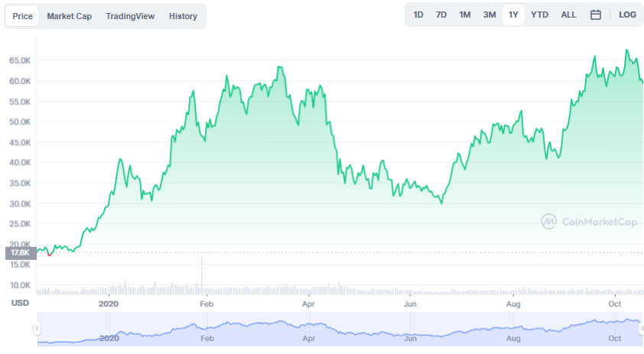Select the 1Y time range
Image resolution: width=644 pixels, height=354 pixels.
(513, 15)
